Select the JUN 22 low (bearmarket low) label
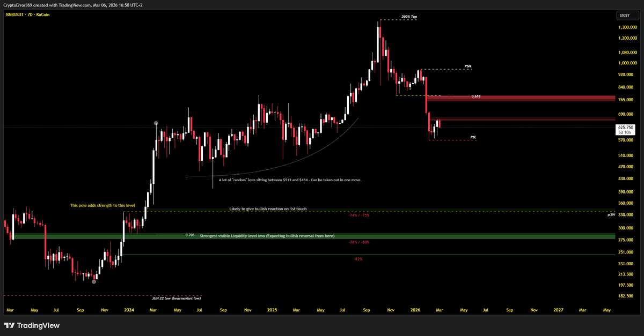644x336 pixels. [x=177, y=298]
